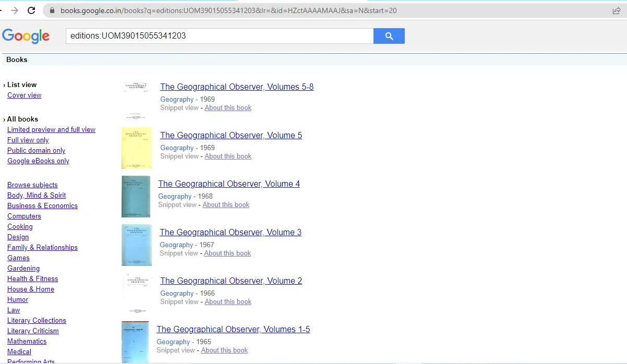
Task: Open the Design subject
Action: (x=18, y=237)
